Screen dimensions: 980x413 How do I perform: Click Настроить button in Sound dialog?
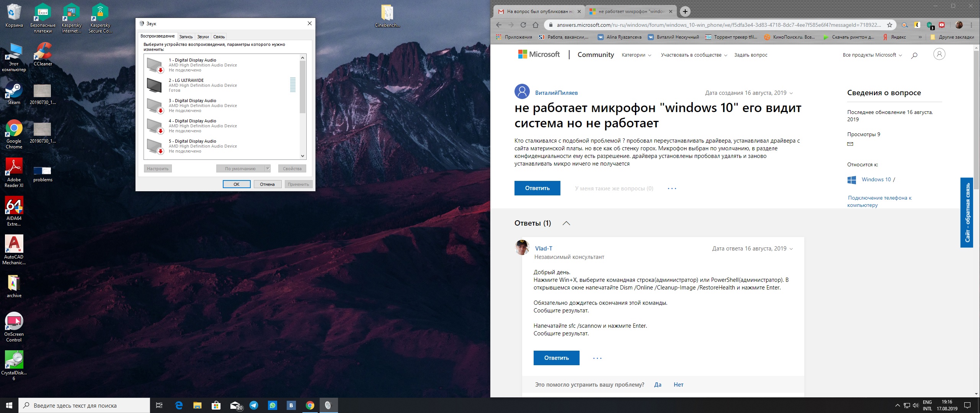(x=158, y=168)
